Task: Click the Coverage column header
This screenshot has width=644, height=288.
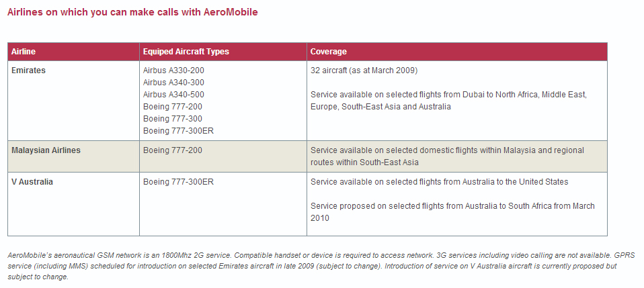Action: point(329,52)
